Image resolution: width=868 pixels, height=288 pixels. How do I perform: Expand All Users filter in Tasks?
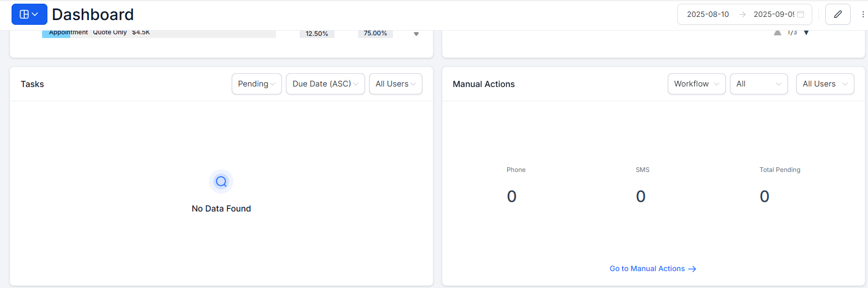tap(396, 84)
